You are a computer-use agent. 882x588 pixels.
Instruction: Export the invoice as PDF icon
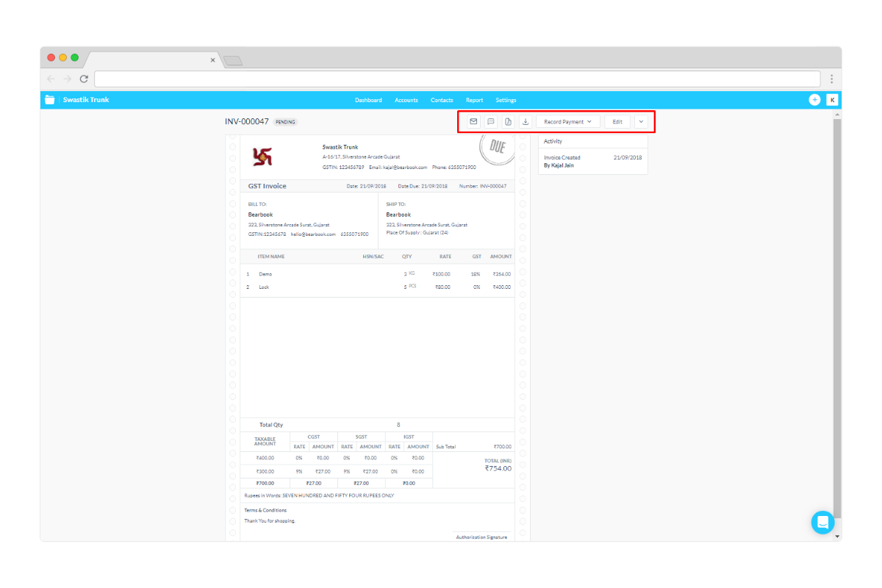click(509, 121)
